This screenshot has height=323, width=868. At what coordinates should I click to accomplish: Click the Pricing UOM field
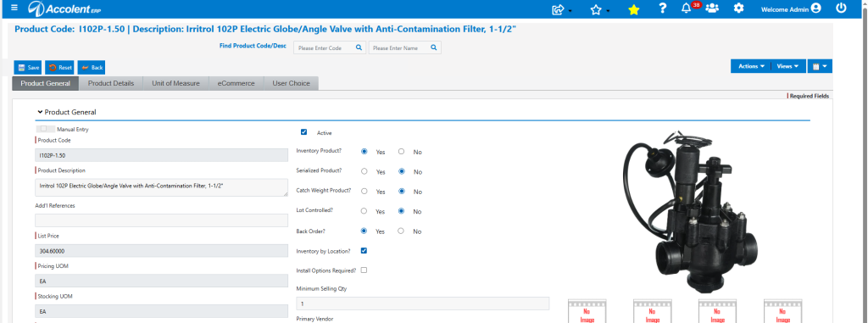click(161, 281)
